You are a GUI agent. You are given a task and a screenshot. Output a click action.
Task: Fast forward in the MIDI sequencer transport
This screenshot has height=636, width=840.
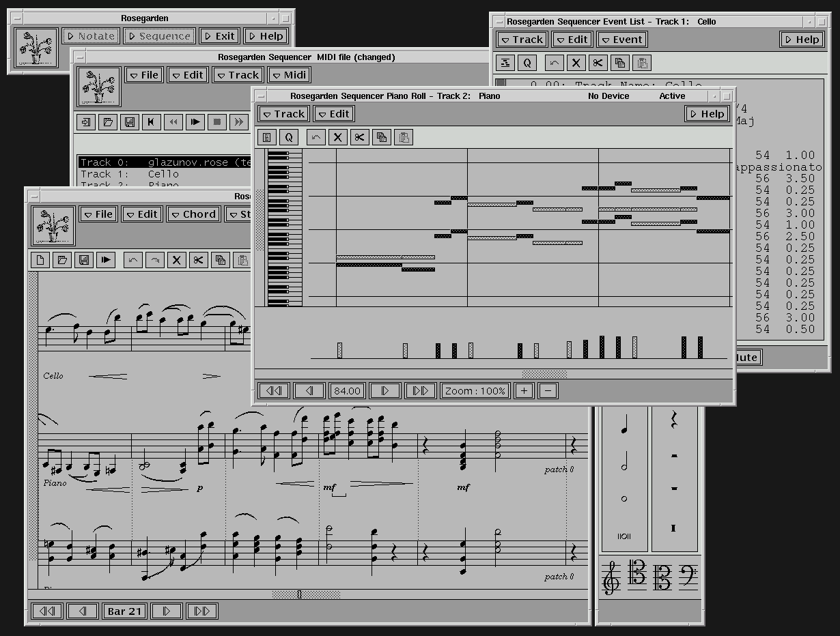tap(238, 122)
